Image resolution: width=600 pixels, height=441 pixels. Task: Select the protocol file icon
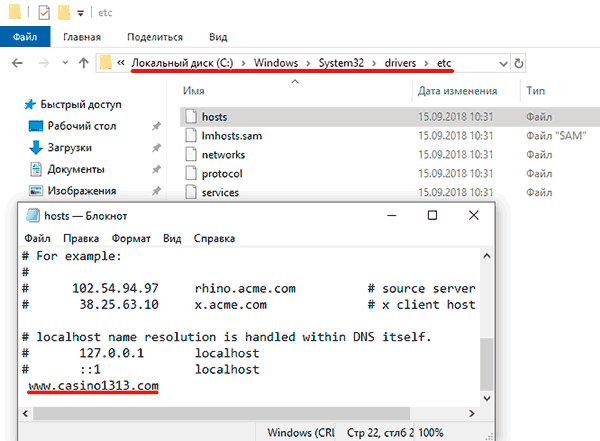191,173
